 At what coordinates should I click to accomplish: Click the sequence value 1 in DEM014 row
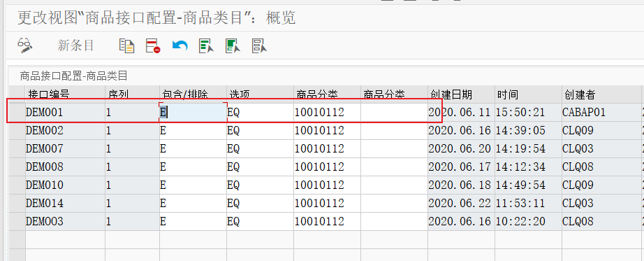coord(132,203)
